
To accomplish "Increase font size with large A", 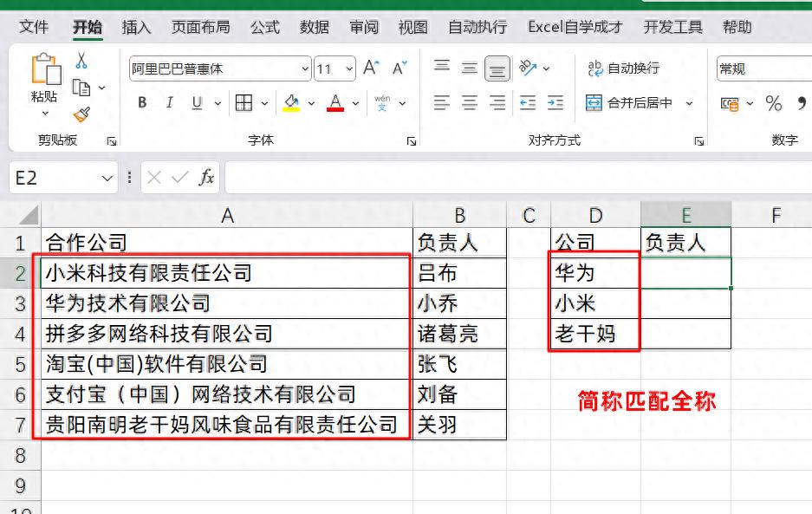I will pyautogui.click(x=371, y=68).
